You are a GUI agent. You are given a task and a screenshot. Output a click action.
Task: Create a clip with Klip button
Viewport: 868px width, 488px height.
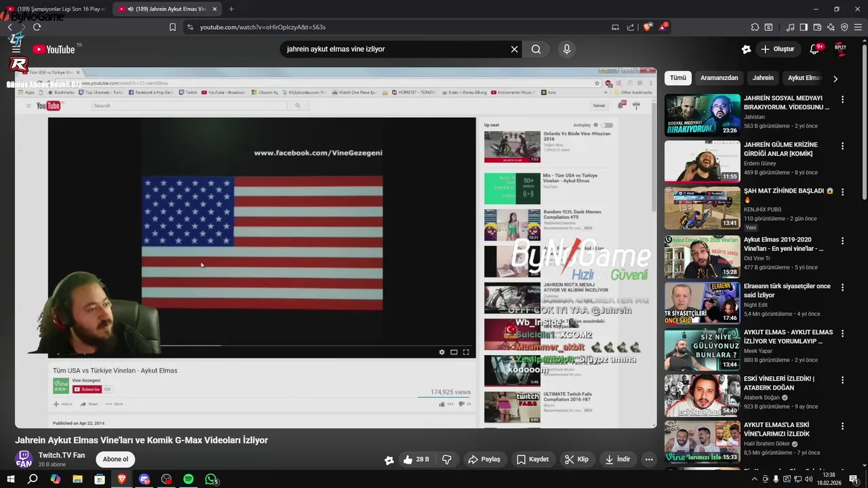tap(576, 460)
